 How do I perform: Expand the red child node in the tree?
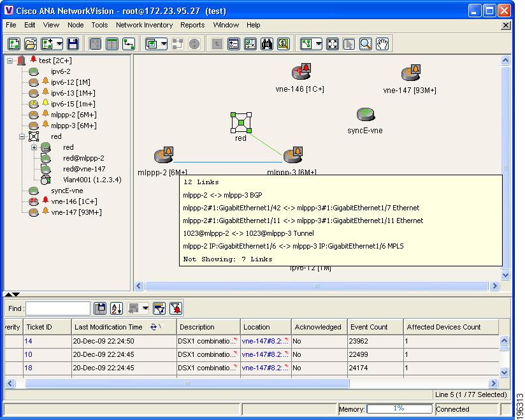click(x=34, y=147)
